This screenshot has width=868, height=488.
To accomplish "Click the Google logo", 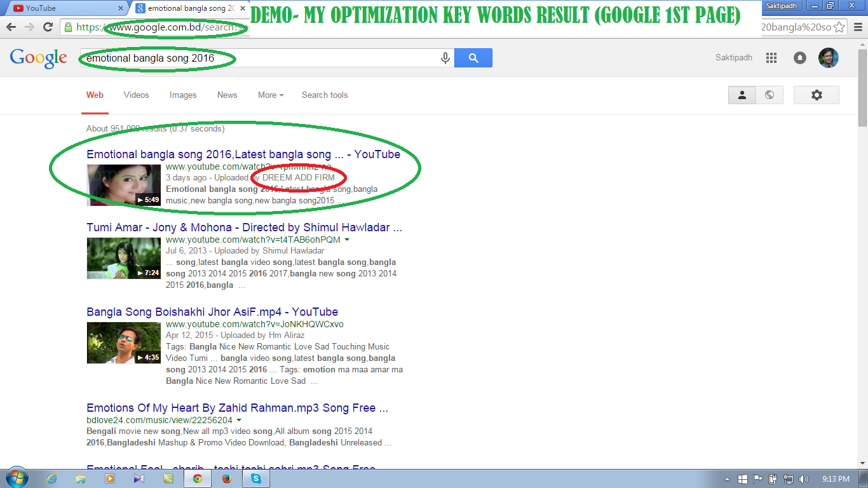I will point(39,58).
